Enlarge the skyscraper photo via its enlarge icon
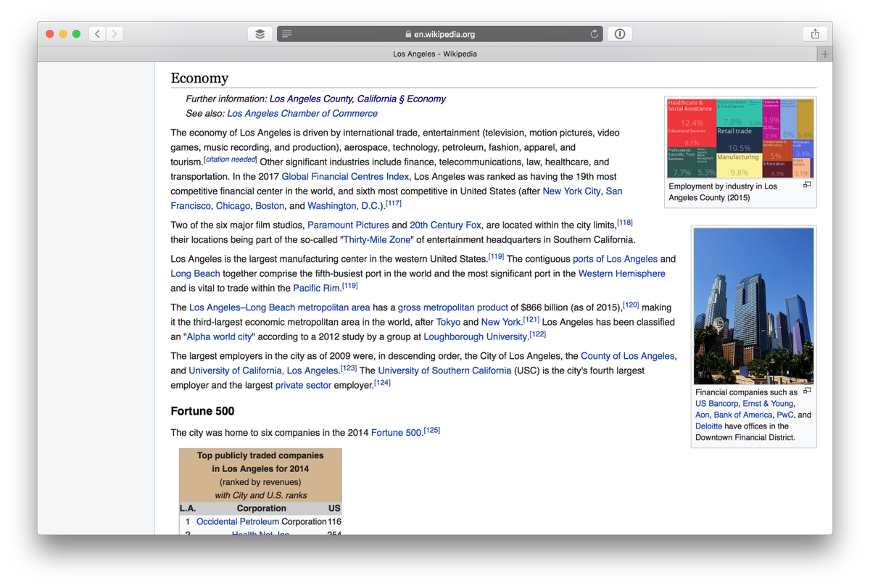Viewport: 870px width, 588px height. tap(807, 391)
